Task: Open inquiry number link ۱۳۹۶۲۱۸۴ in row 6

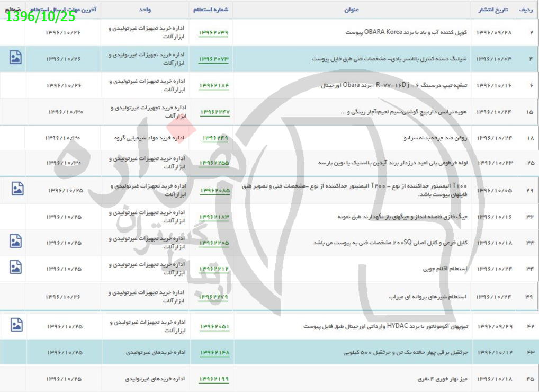Action: tap(214, 86)
